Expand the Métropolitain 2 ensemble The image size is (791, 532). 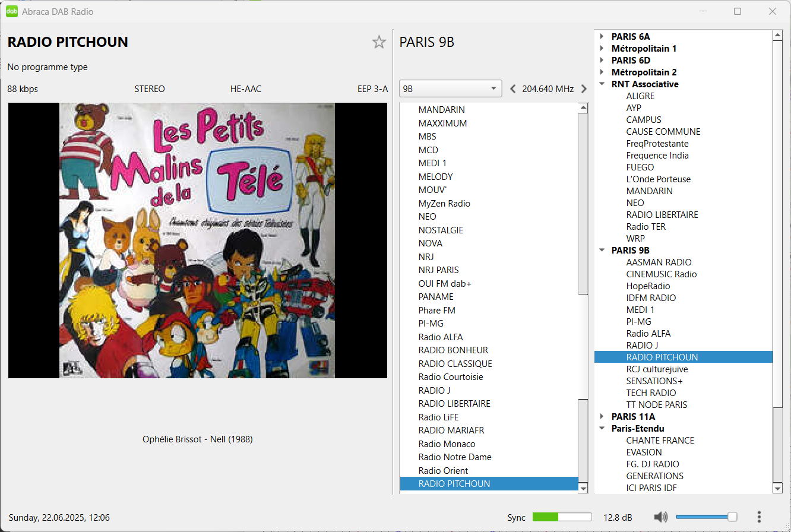coord(602,72)
